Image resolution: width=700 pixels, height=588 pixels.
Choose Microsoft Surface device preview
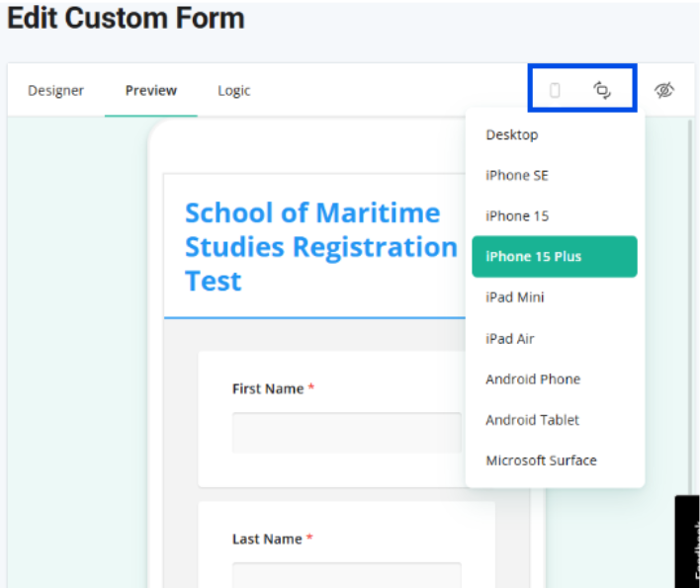coord(555,461)
